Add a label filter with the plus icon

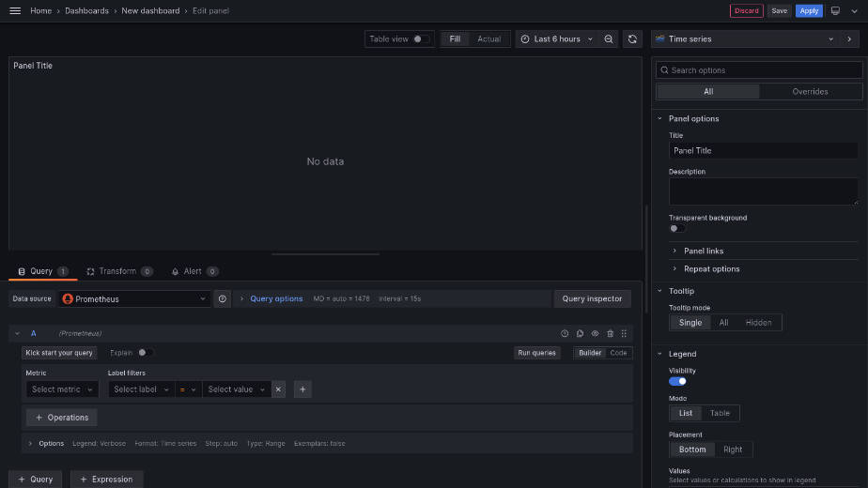coord(302,389)
